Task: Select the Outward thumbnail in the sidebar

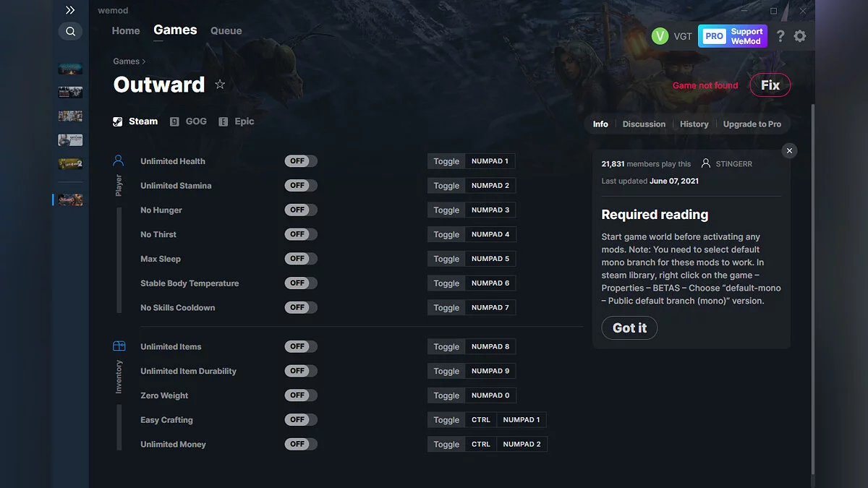Action: tap(69, 199)
